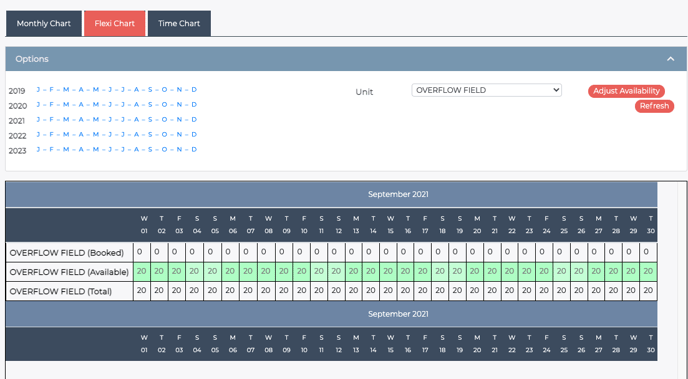The image size is (688, 379).
Task: Open December 2021 via D link
Action: point(194,119)
